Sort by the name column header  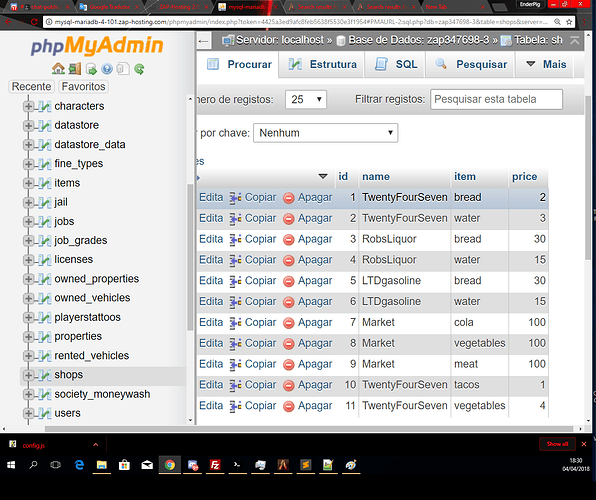pyautogui.click(x=376, y=177)
